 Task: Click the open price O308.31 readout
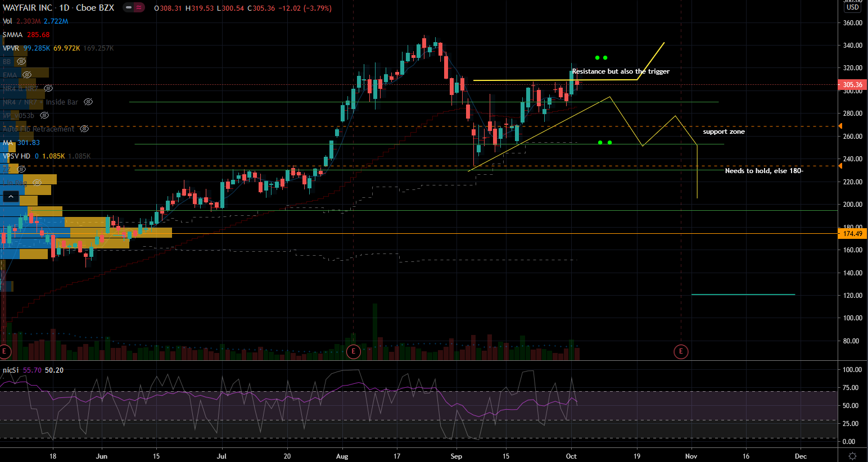[168, 8]
